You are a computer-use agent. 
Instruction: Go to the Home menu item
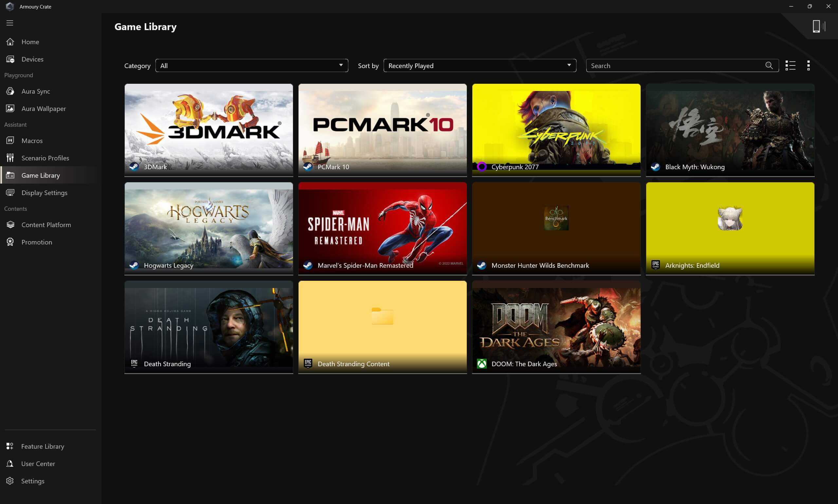click(30, 42)
